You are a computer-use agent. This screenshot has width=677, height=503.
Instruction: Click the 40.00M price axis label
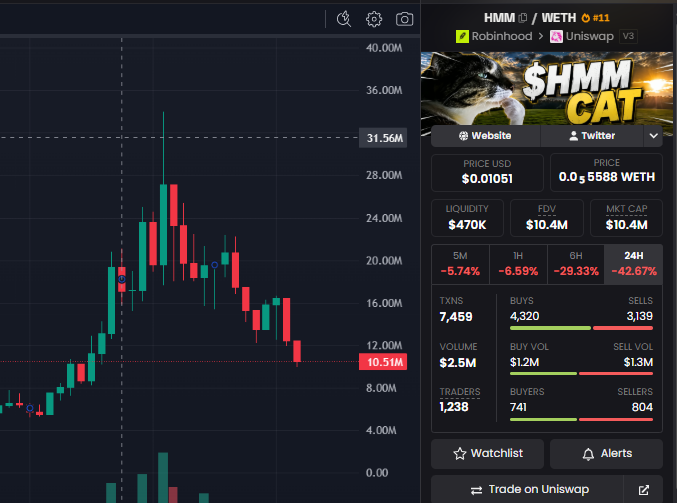[384, 48]
